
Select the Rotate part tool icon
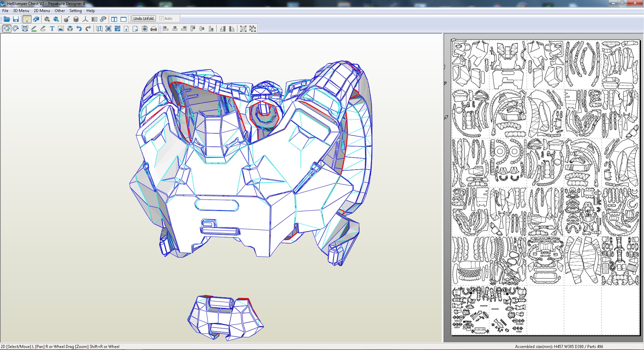tap(16, 29)
